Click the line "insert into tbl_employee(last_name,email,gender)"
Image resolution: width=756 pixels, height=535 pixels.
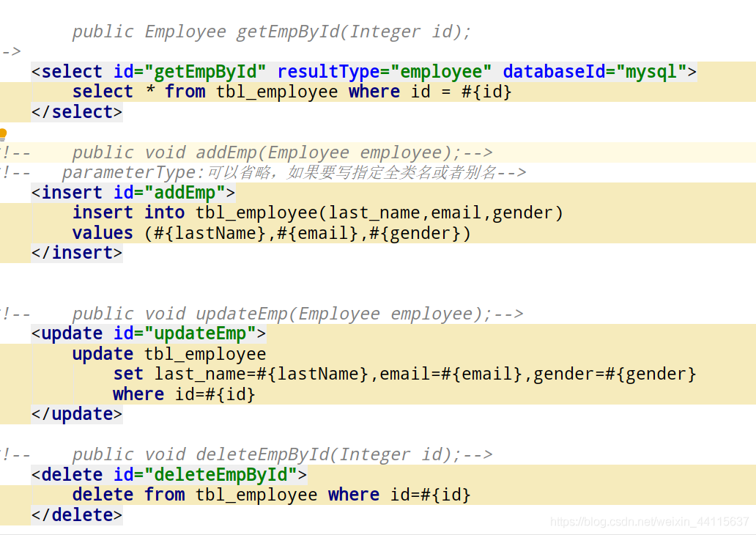tap(318, 213)
